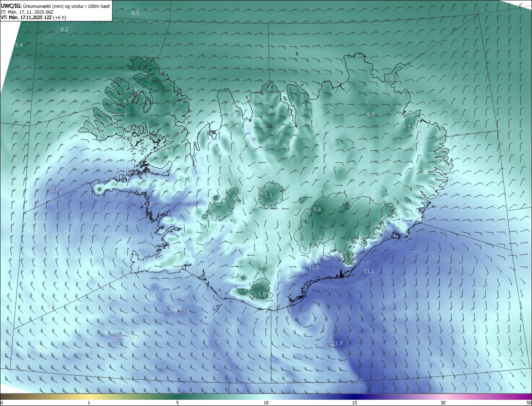Click the 12.4 value label over the sea
532x406 pixels.
pos(54,190)
